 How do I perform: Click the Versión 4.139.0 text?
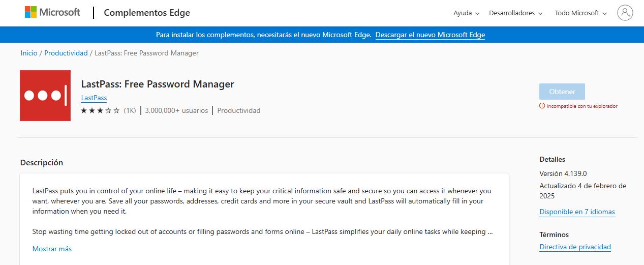[x=563, y=173]
